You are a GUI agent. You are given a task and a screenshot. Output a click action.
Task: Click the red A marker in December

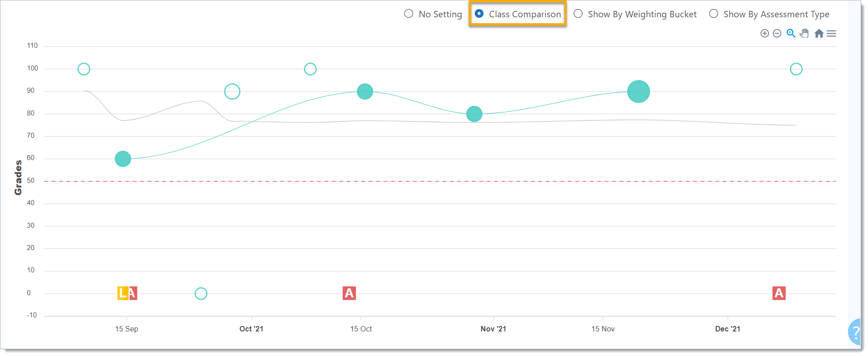coord(779,293)
